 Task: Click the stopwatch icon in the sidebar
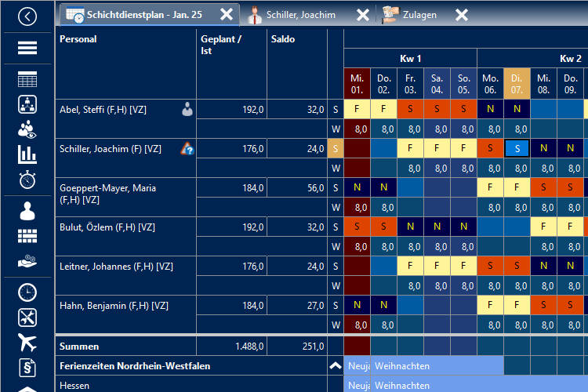pos(27,180)
